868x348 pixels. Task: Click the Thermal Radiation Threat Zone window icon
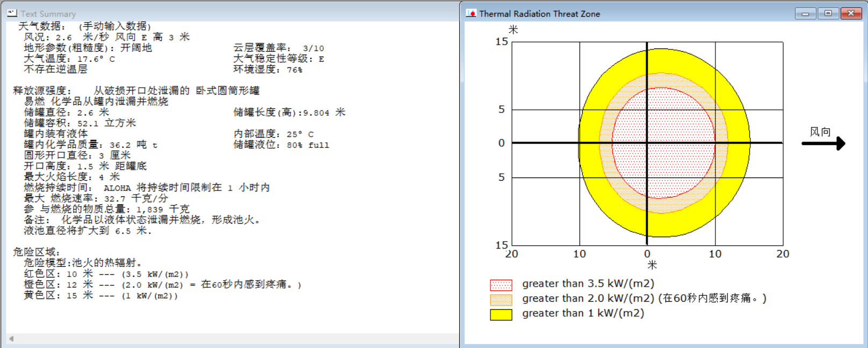coord(471,13)
